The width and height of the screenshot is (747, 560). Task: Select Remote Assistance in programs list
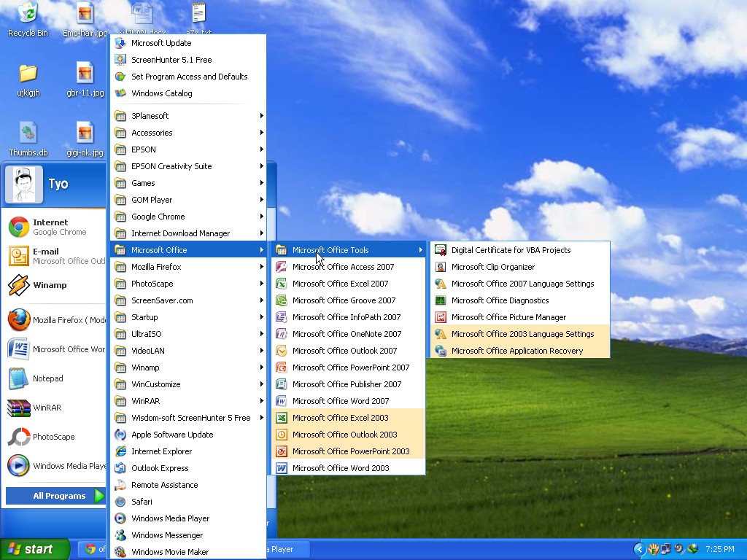pyautogui.click(x=188, y=485)
